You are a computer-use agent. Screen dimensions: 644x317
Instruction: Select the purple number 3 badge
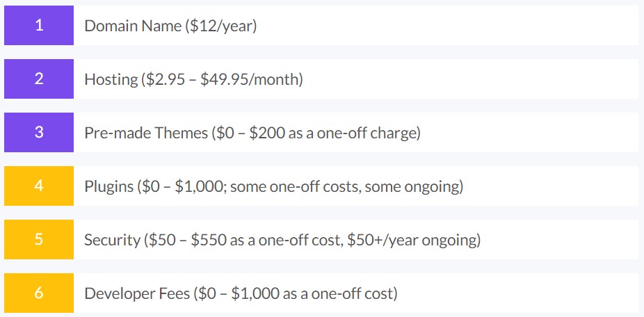(39, 133)
